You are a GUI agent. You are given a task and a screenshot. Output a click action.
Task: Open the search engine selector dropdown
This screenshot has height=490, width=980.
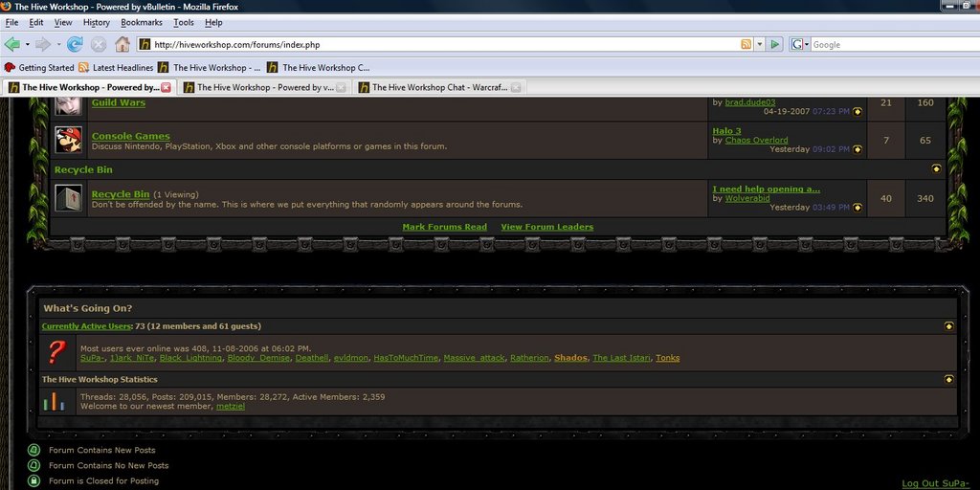(x=807, y=44)
